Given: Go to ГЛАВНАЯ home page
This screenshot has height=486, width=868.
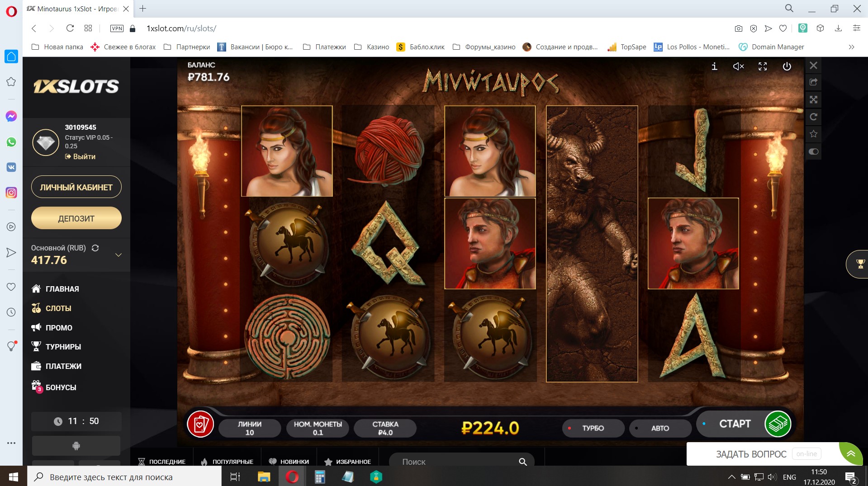Looking at the screenshot, I should (55, 289).
